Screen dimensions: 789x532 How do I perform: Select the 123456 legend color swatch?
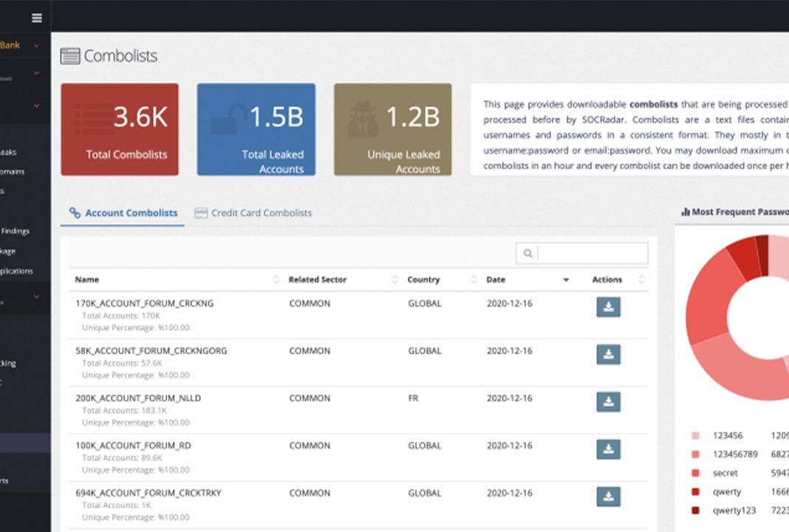coord(695,435)
